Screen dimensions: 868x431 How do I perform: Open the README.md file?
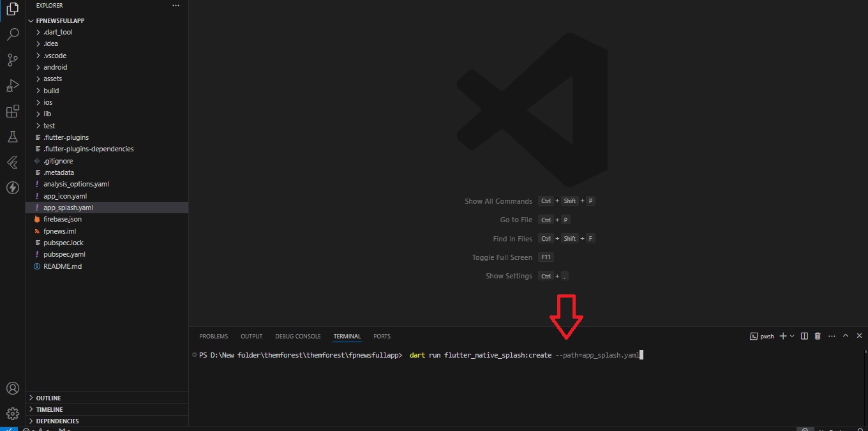(107, 266)
